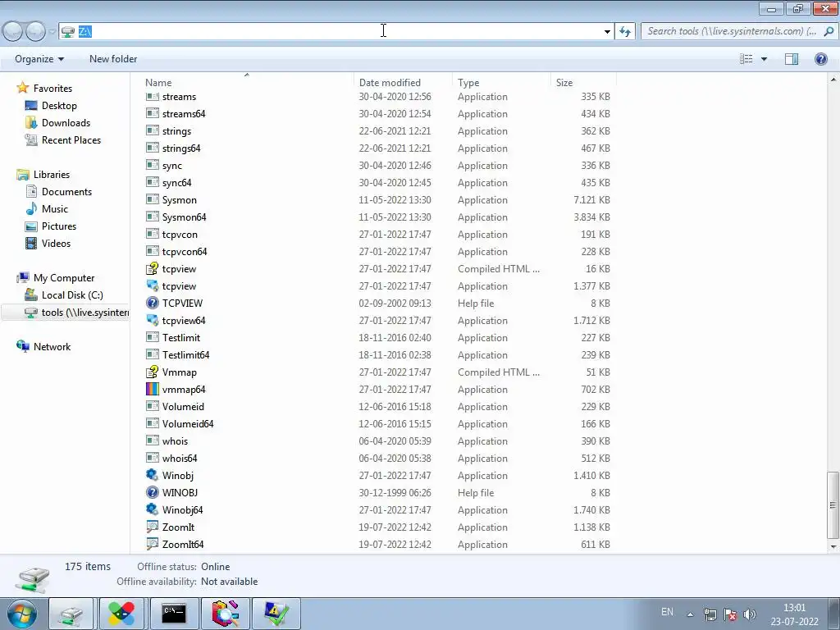
Task: Select Favorites in the navigation pane
Action: tap(52, 89)
